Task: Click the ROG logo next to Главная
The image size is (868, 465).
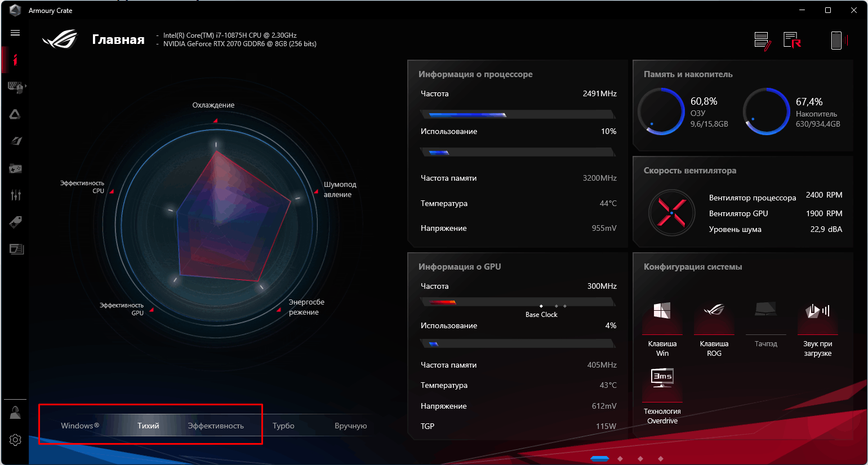Action: pyautogui.click(x=60, y=39)
